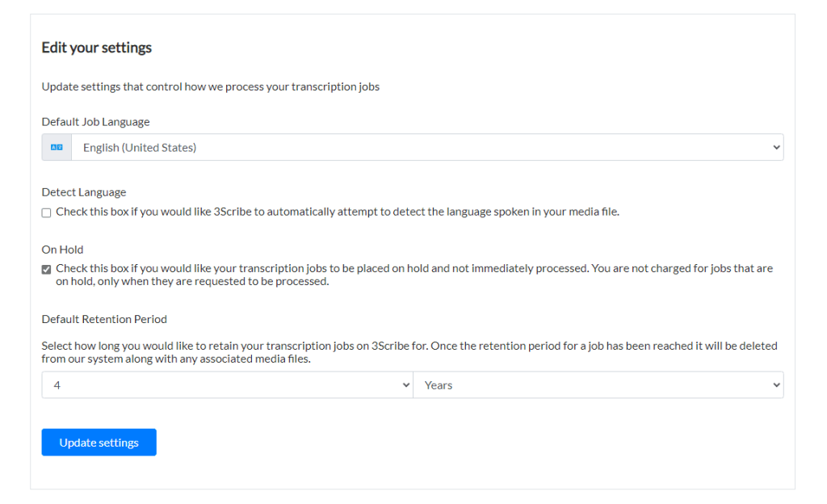
Task: Open the retention number dropdown showing 4
Action: pos(227,385)
